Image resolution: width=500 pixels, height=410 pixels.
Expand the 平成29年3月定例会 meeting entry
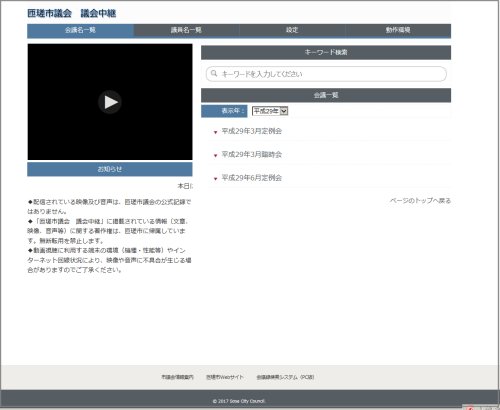[252, 131]
